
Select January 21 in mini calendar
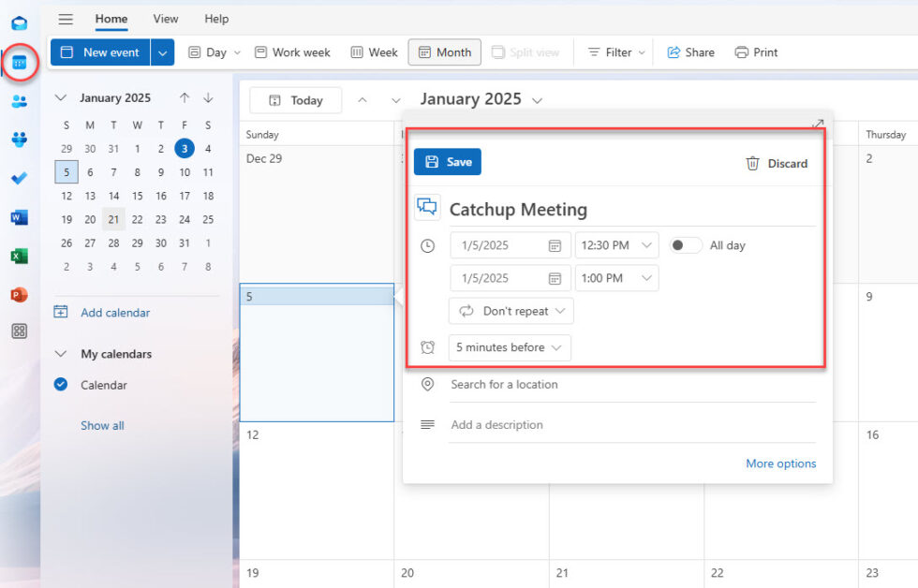pyautogui.click(x=113, y=219)
